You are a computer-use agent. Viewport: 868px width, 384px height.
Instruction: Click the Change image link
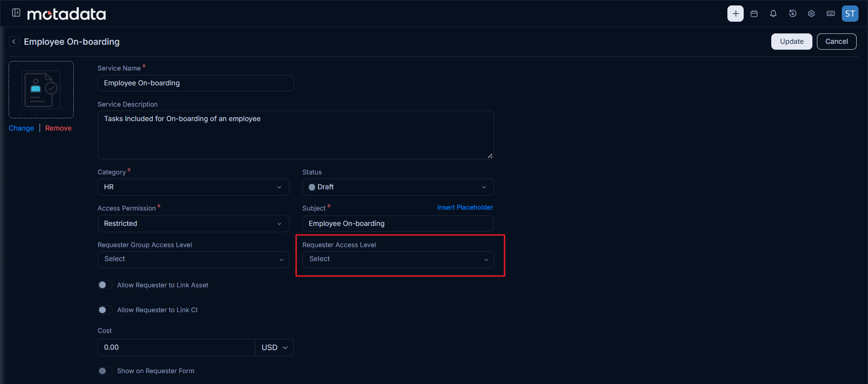(x=21, y=128)
